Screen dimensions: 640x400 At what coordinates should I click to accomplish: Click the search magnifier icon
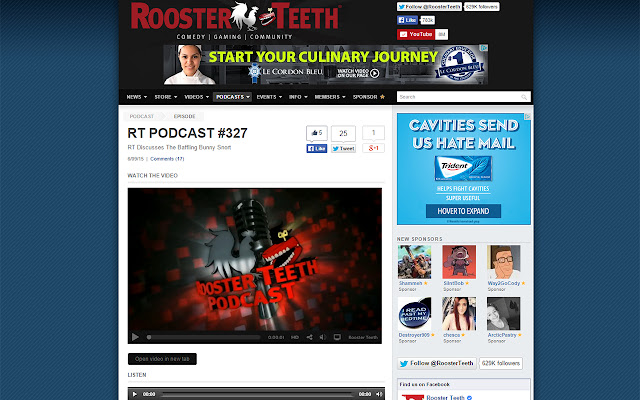[x=524, y=97]
